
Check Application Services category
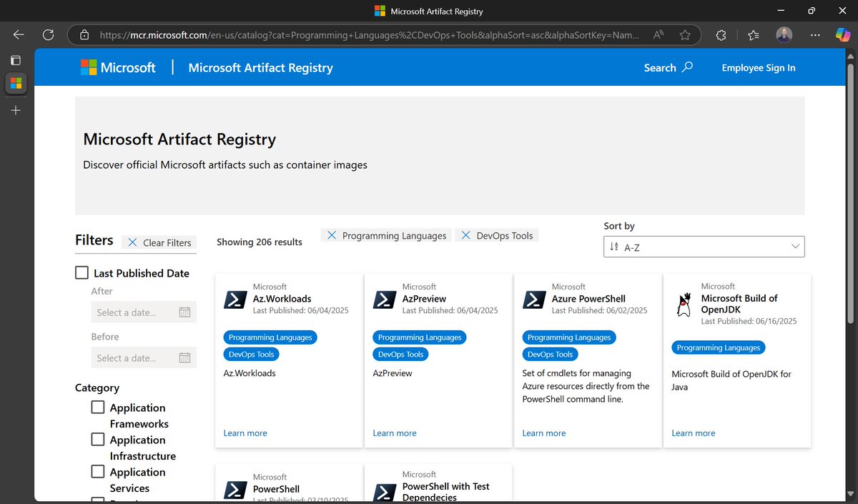pos(98,472)
